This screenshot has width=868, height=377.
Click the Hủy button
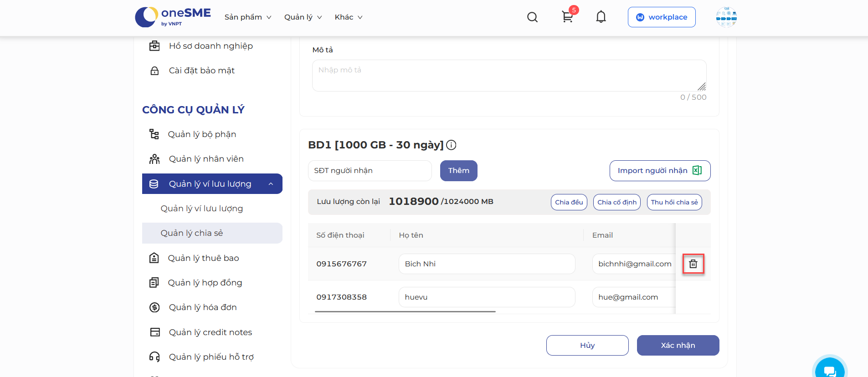587,346
